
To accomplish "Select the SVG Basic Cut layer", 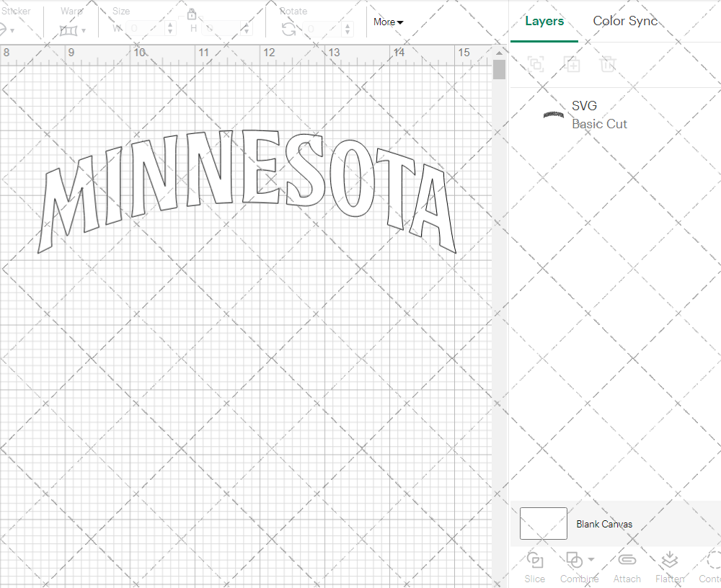I will pos(616,115).
